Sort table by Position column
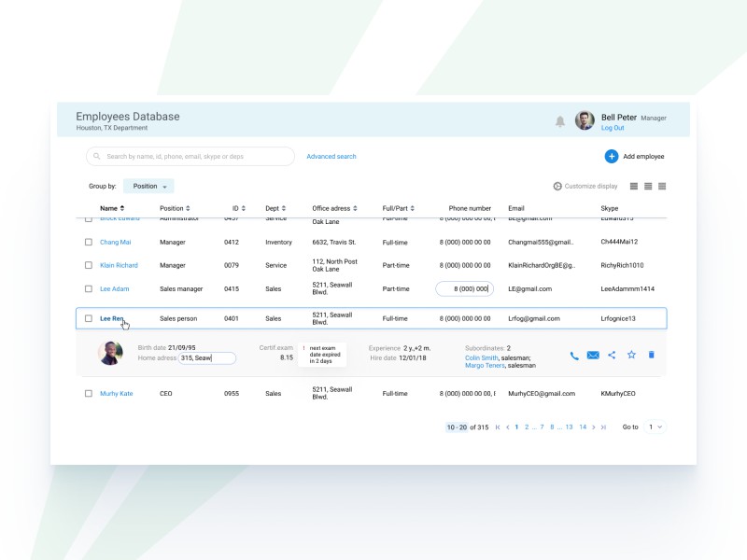 175,208
